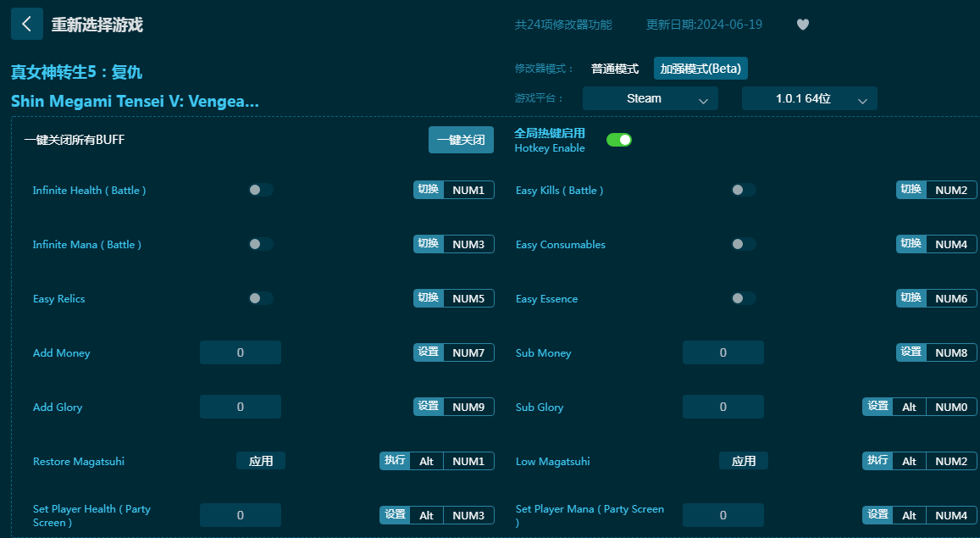Click NUM5 key for Easy Relics
Screen dimensions: 980x538
coord(468,299)
